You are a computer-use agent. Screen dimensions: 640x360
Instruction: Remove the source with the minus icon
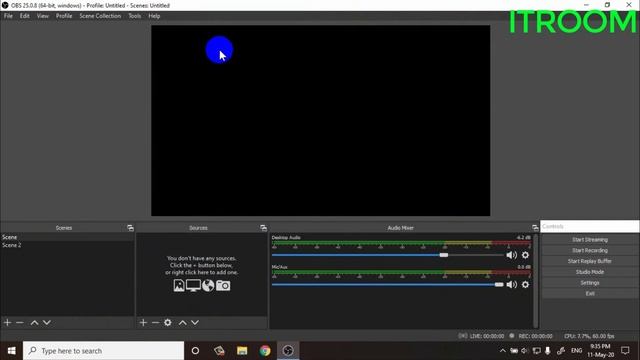[x=155, y=322]
